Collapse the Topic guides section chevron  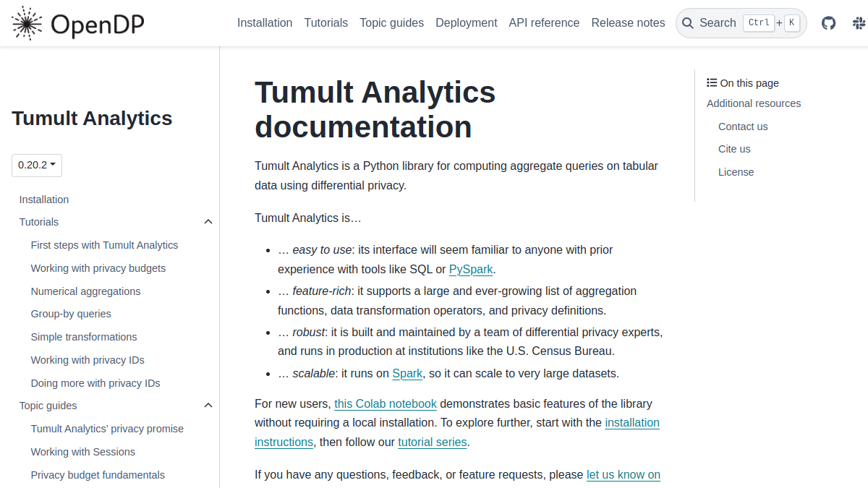[x=208, y=406]
